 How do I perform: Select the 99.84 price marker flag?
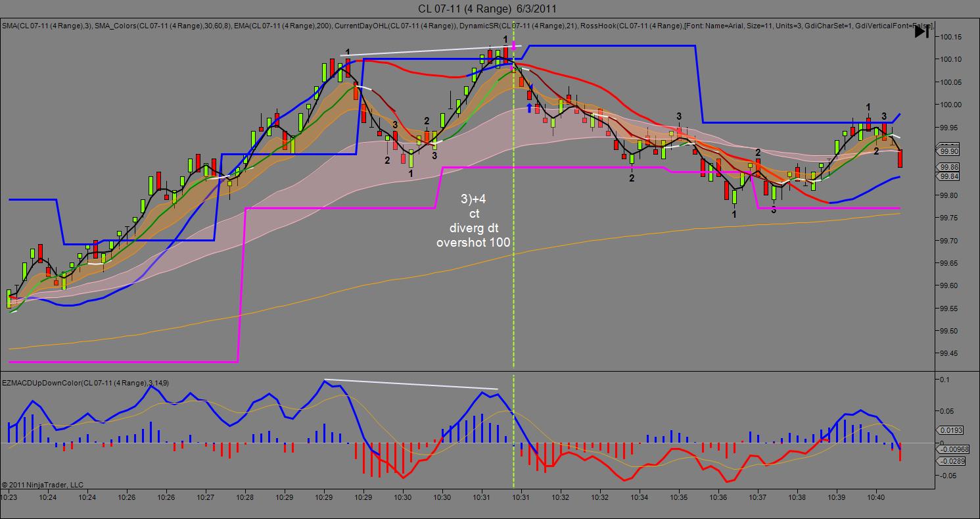point(948,177)
